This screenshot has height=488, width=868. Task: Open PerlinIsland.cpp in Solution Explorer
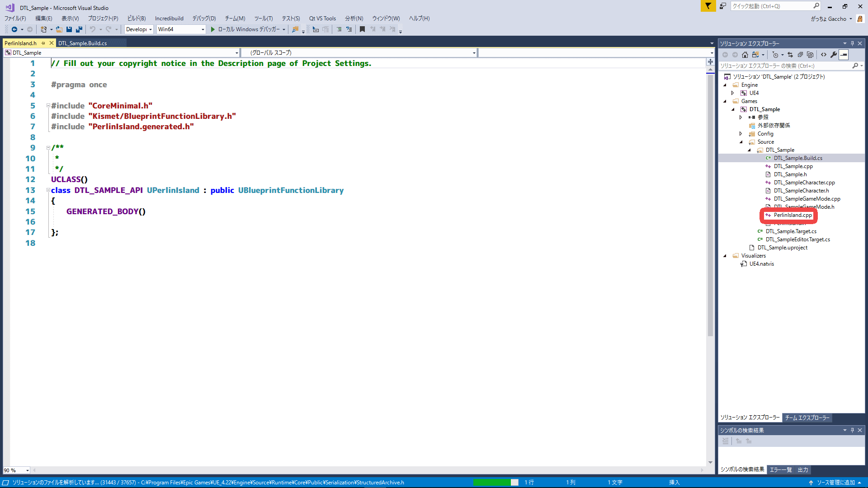[x=793, y=215]
